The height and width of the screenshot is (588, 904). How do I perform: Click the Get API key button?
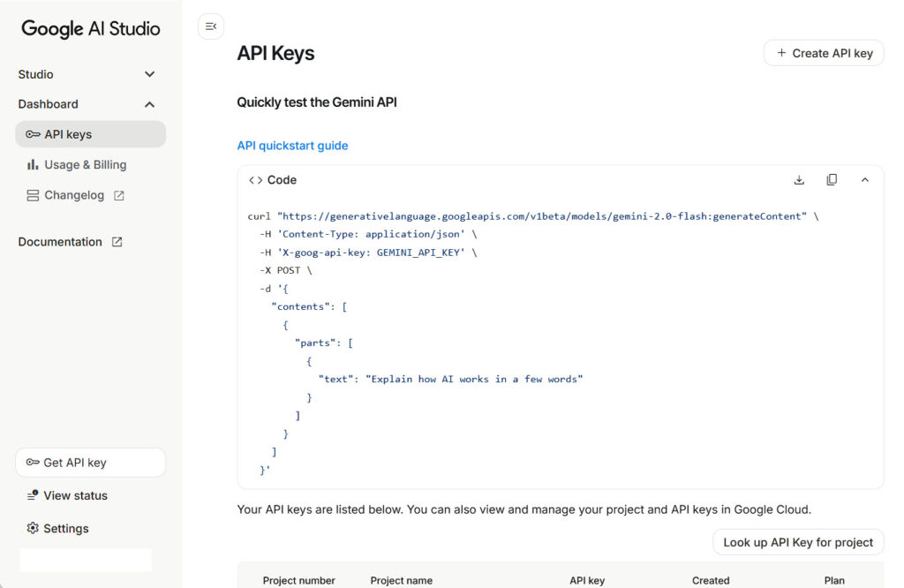point(90,463)
